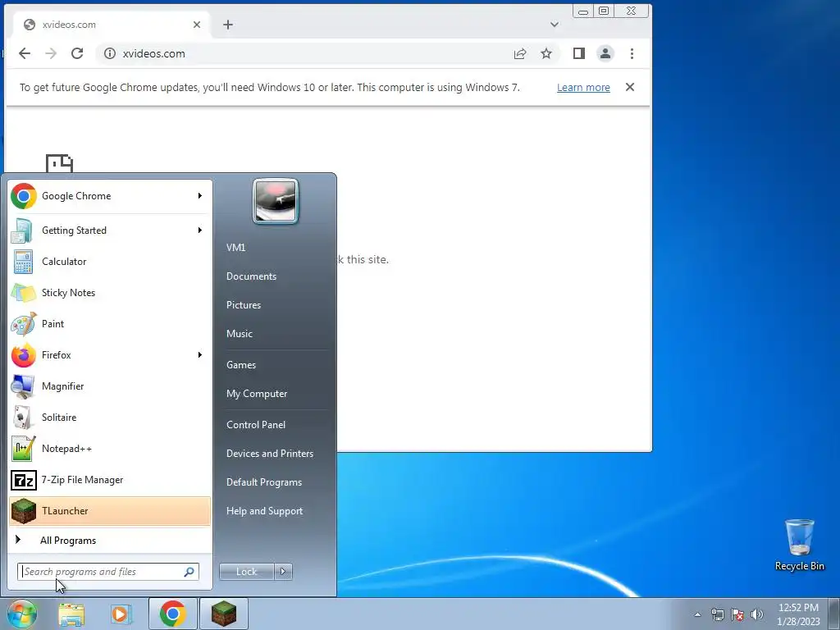This screenshot has width=840, height=630.
Task: Click site information icon in address bar
Action: tap(110, 53)
